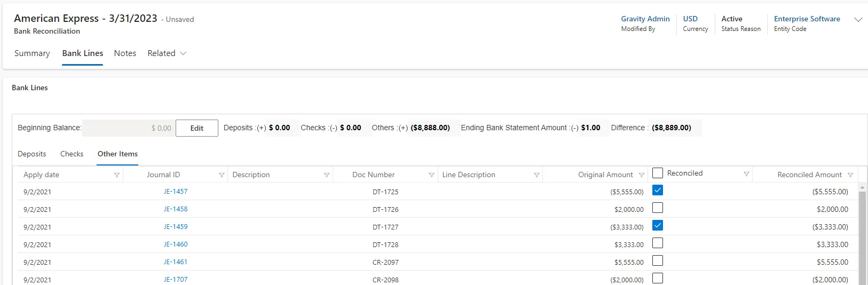Open Doc Number column filter
The height and width of the screenshot is (285, 868).
[431, 175]
